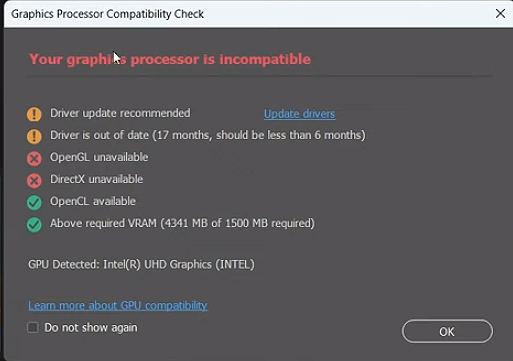Image resolution: width=513 pixels, height=361 pixels.
Task: Click the green checkmark beside Above required VRAM
Action: coord(34,224)
